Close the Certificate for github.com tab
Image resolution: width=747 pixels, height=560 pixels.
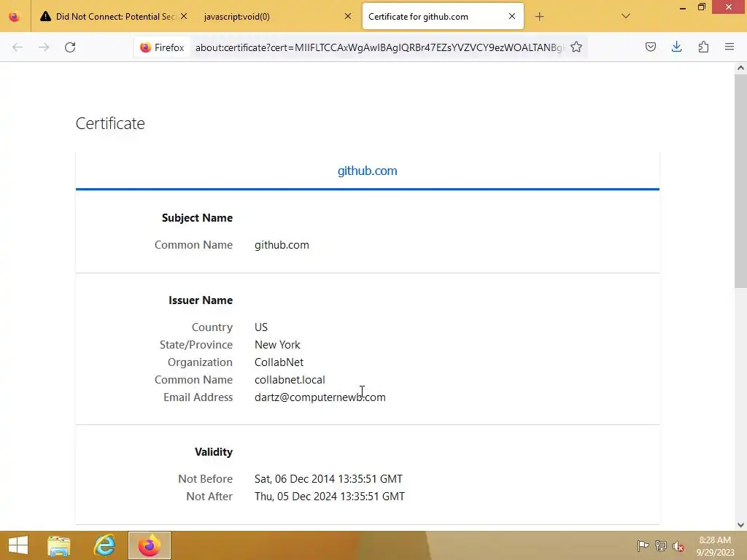(511, 17)
